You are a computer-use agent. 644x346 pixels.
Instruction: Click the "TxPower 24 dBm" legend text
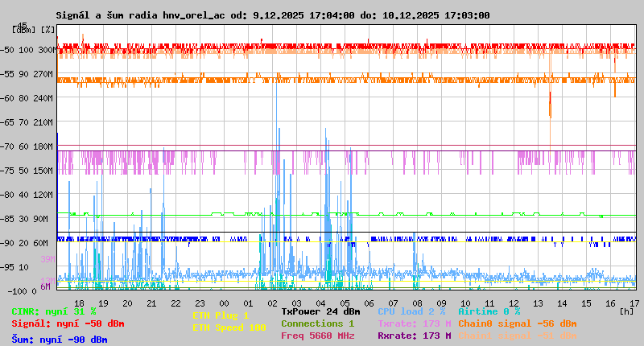[320, 311]
